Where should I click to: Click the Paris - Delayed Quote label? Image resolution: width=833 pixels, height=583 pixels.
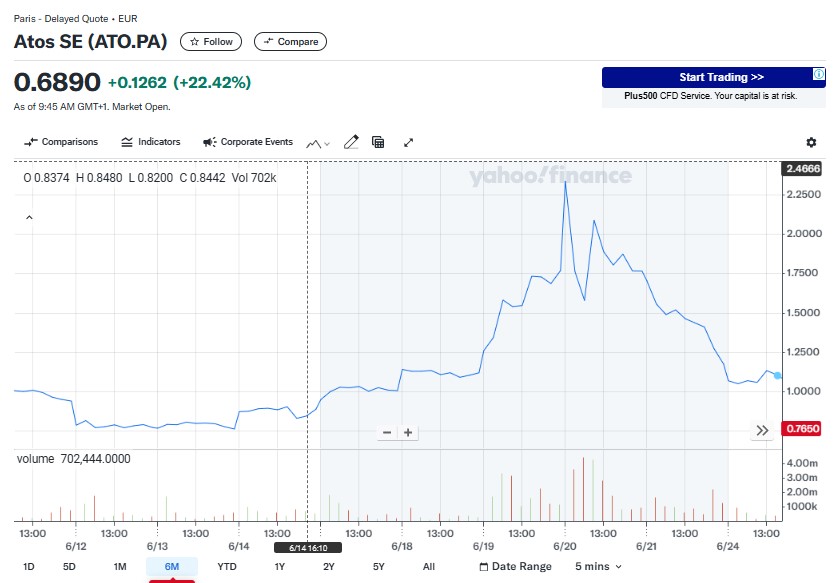[75, 19]
